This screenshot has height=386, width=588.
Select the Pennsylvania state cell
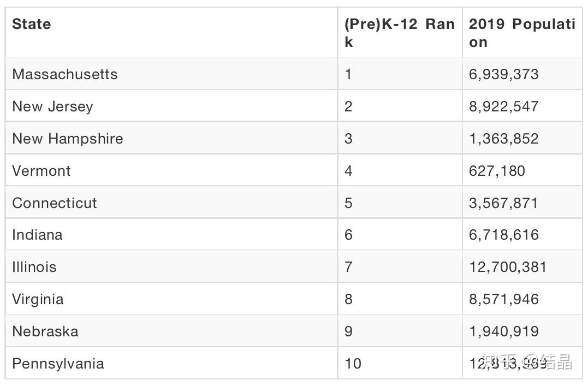58,364
